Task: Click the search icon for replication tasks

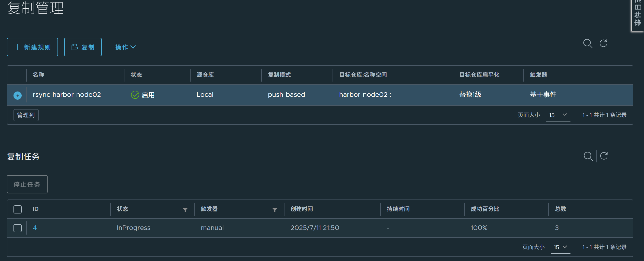Action: (x=588, y=156)
